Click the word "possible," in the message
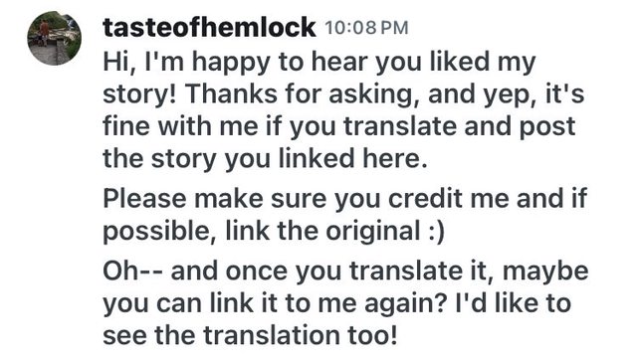Image resolution: width=637 pixels, height=364 pixels. click(159, 232)
